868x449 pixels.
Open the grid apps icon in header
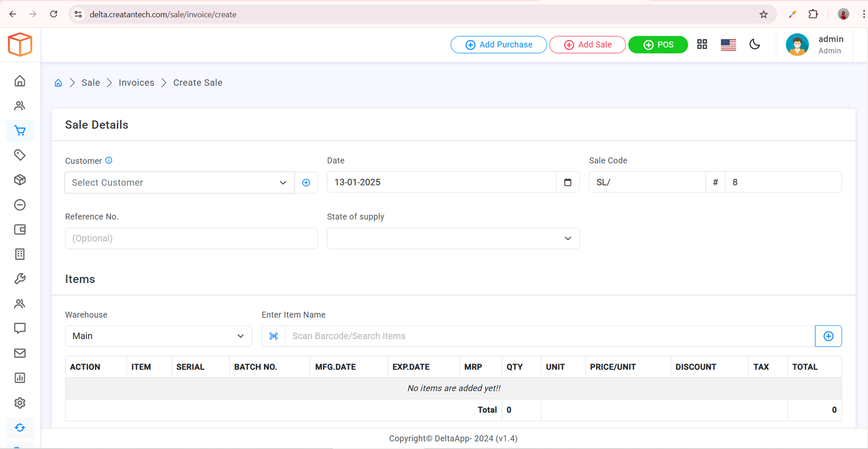[702, 44]
